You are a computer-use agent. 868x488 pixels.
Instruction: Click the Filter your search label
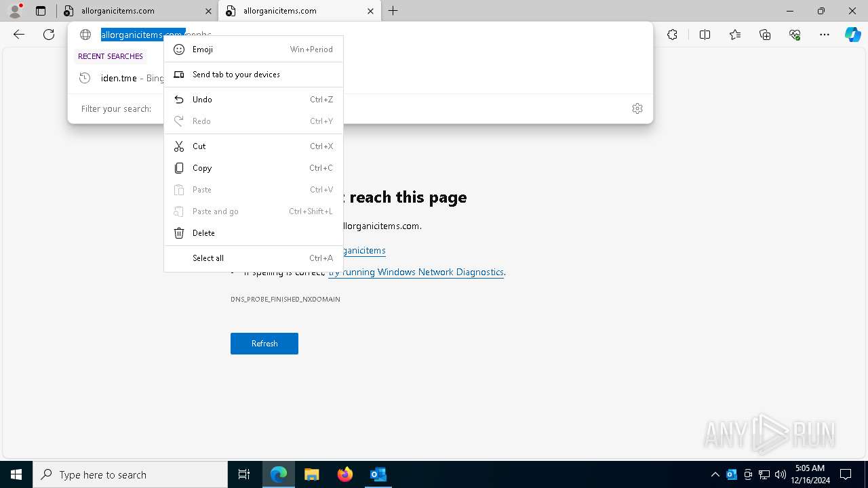[116, 108]
